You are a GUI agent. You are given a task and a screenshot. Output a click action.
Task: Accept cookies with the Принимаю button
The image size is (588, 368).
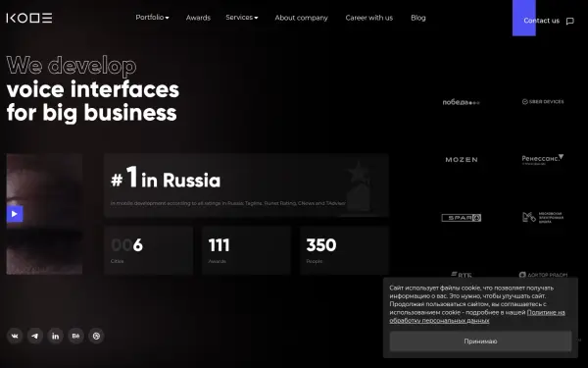click(x=480, y=342)
